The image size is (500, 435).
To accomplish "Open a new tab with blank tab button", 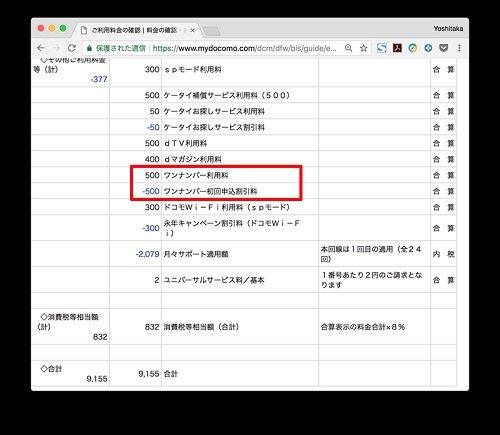I will point(211,31).
